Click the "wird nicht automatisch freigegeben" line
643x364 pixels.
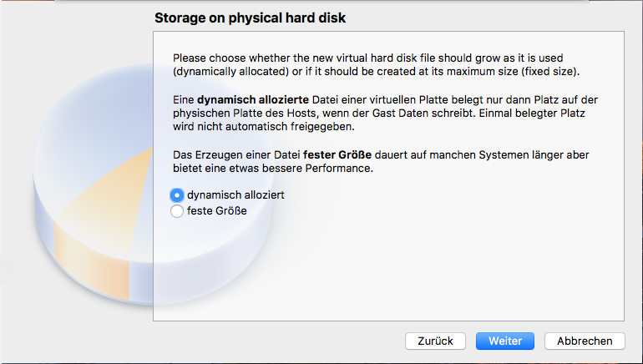(x=264, y=128)
